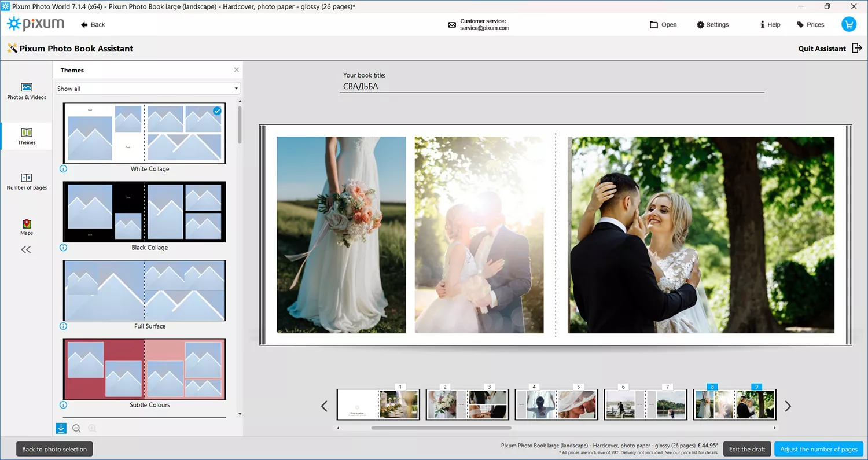The image size is (868, 460).
Task: Click the info icon under White Collage
Action: (x=64, y=169)
